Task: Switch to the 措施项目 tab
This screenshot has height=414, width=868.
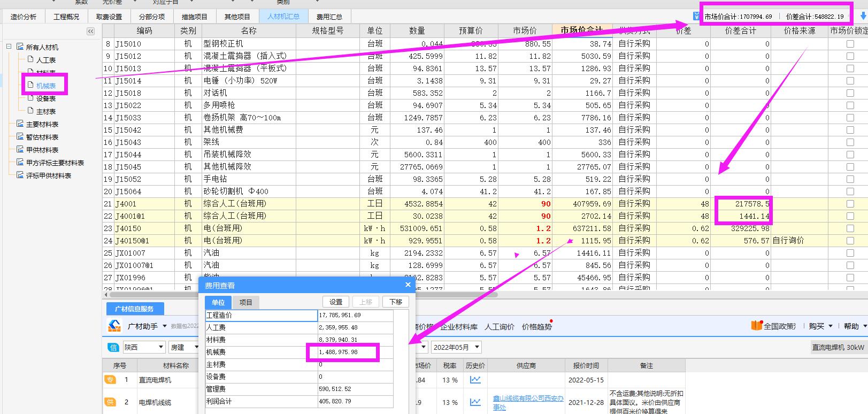Action: coord(195,17)
